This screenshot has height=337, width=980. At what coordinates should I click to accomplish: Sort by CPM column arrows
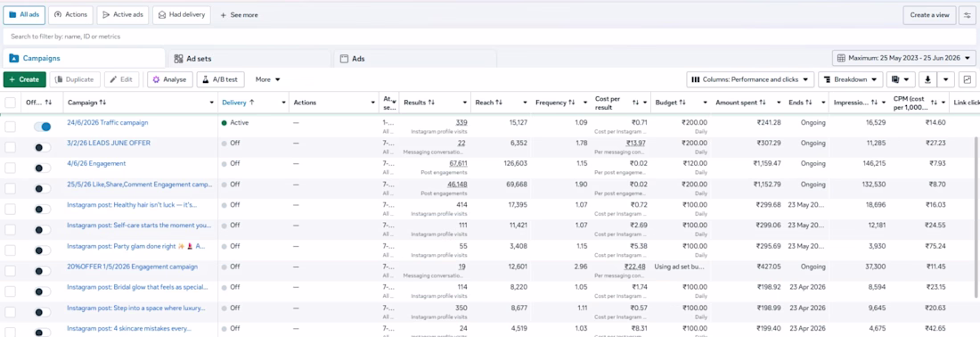(934, 102)
